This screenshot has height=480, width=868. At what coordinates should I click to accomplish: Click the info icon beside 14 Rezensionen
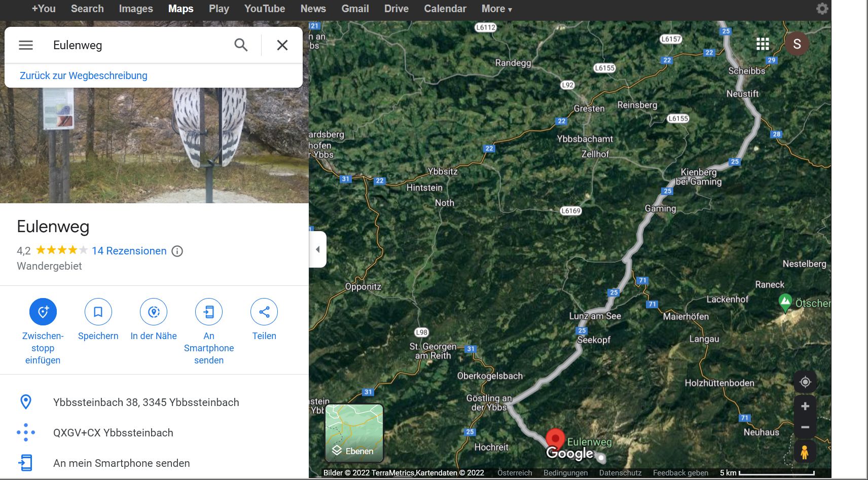177,251
